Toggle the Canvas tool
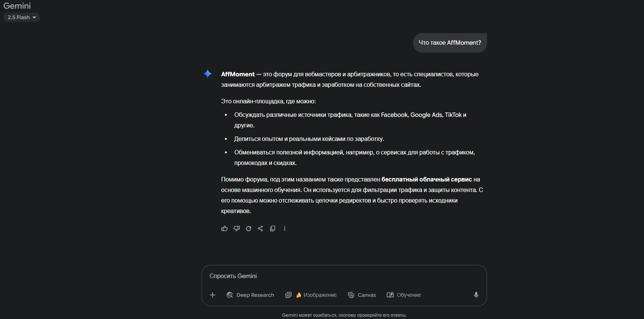This screenshot has height=319, width=644. (x=362, y=295)
